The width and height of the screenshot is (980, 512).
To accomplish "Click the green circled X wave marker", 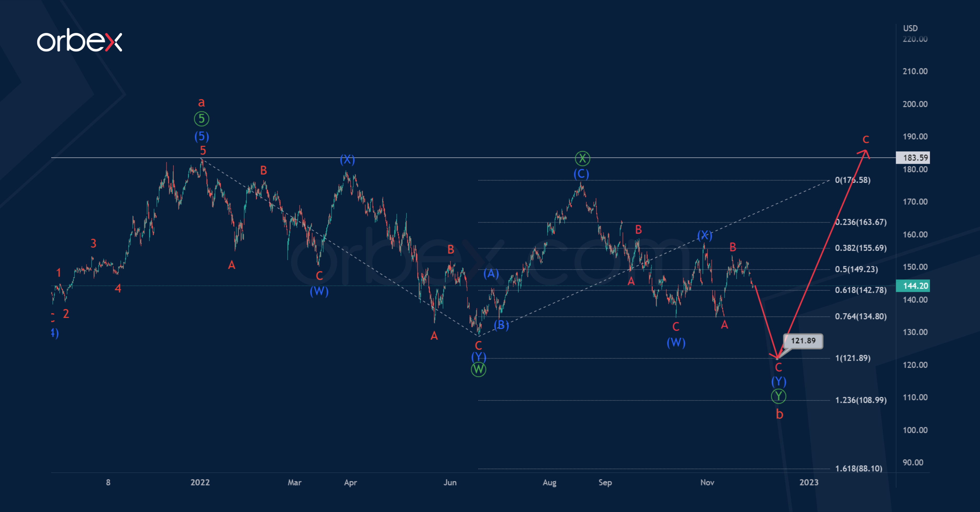I will click(x=582, y=158).
